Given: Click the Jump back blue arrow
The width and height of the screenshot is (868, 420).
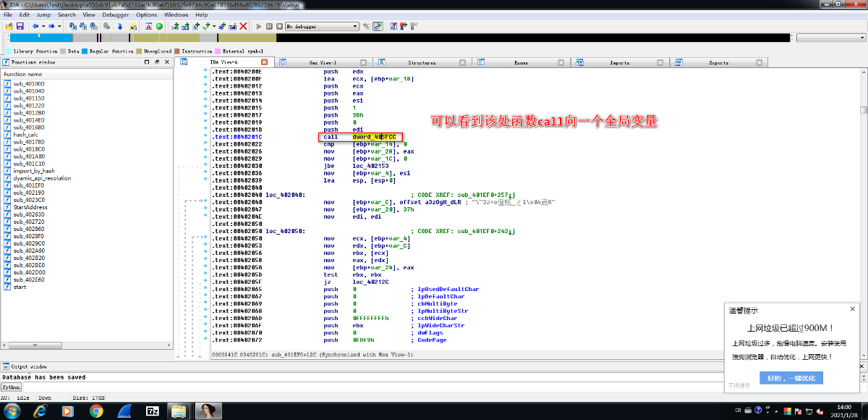Looking at the screenshot, I should click(x=35, y=26).
